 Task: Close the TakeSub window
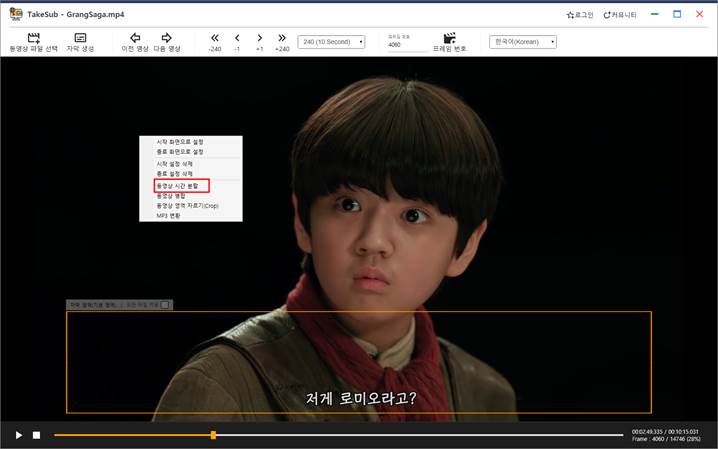[x=699, y=14]
